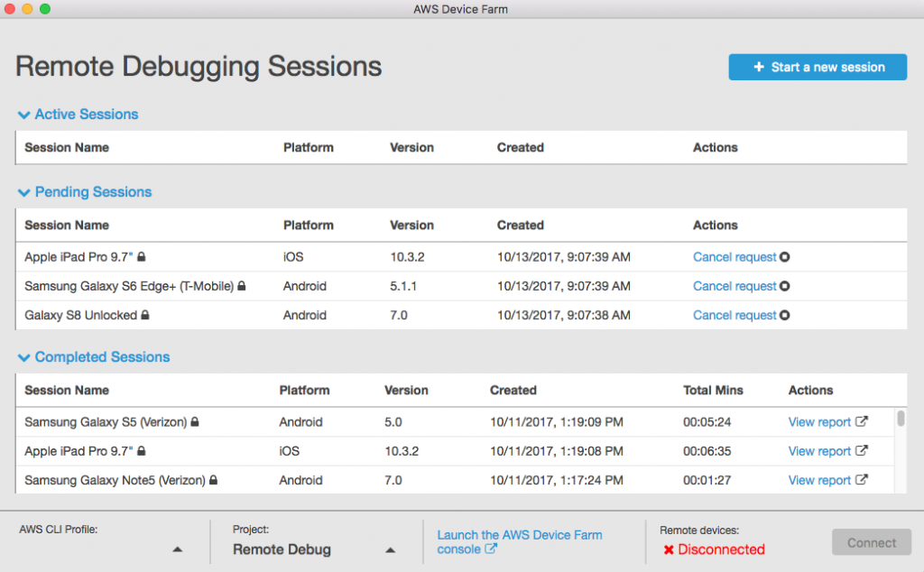View report for completed Apple iPad Pro 9.7"
The width and height of the screenshot is (924, 572).
click(x=819, y=451)
